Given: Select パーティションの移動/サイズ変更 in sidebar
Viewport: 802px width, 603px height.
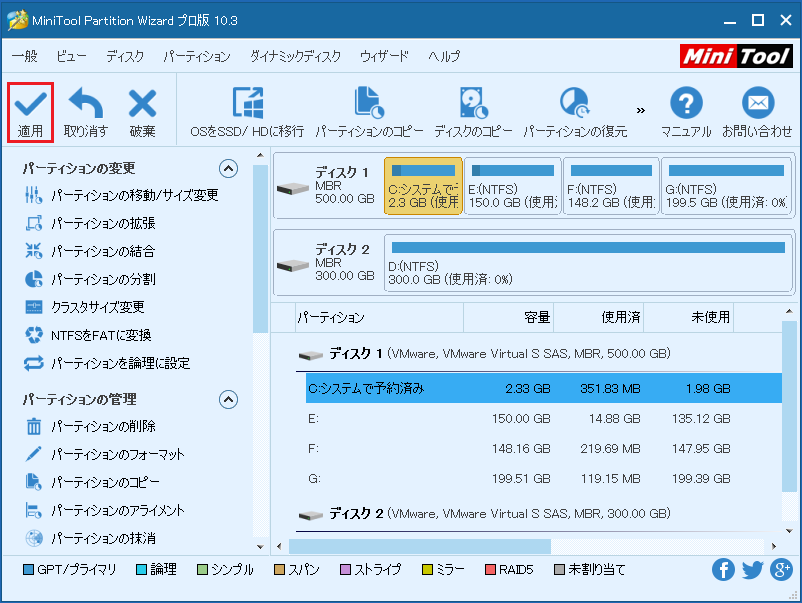Looking at the screenshot, I should click(122, 195).
